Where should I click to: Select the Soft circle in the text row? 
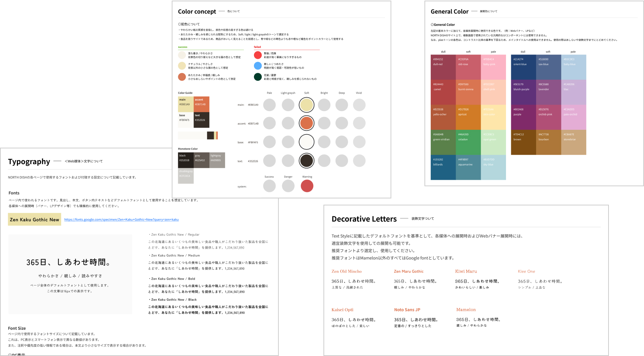pos(307,160)
